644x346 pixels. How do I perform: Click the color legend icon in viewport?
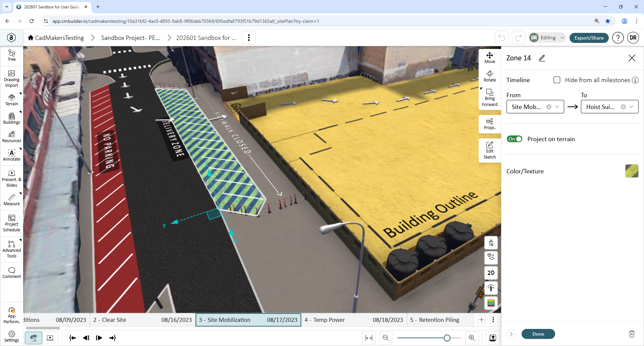[x=491, y=303]
